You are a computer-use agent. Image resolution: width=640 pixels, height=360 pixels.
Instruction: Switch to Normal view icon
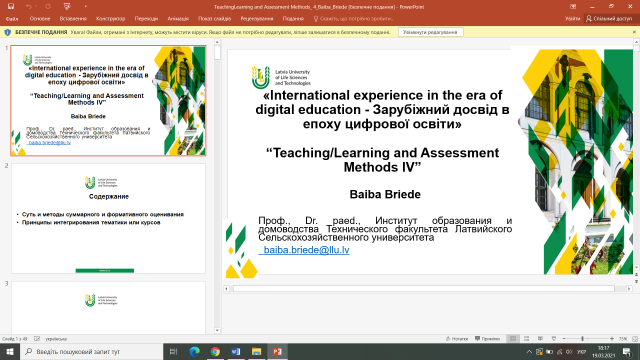tap(513, 339)
